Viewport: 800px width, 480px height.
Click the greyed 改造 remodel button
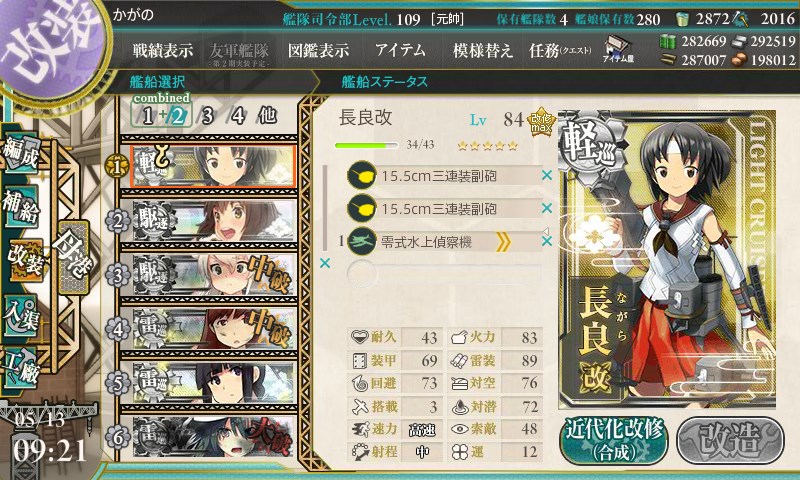tap(731, 440)
